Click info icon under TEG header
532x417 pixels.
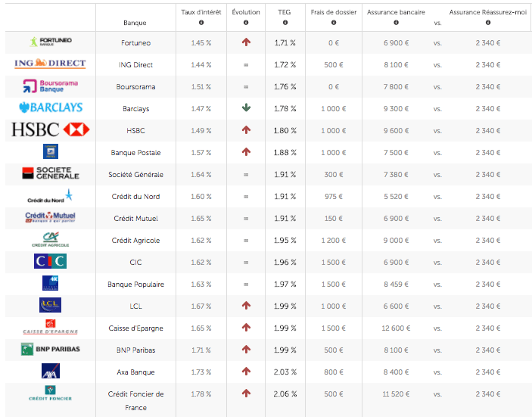(x=285, y=23)
